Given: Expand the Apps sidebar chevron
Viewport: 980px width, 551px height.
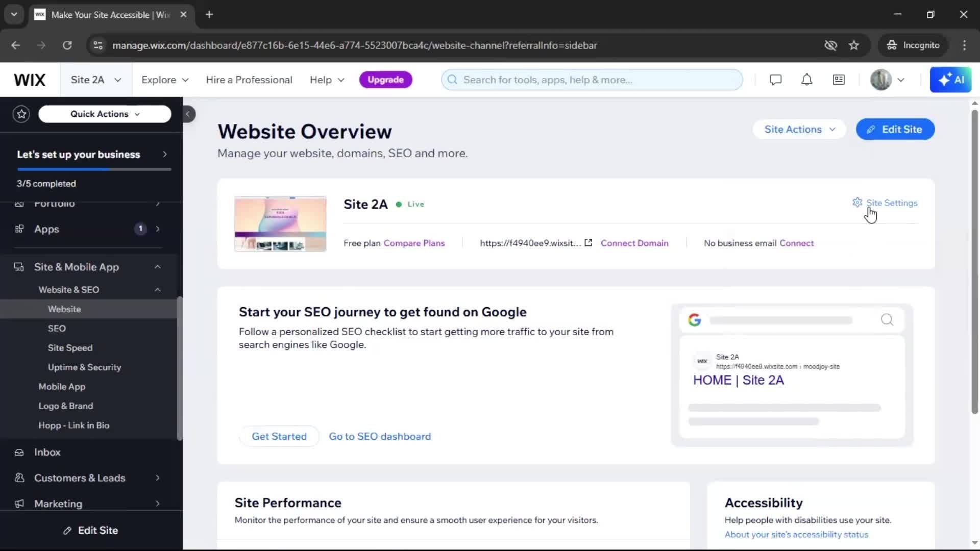Looking at the screenshot, I should [x=158, y=229].
